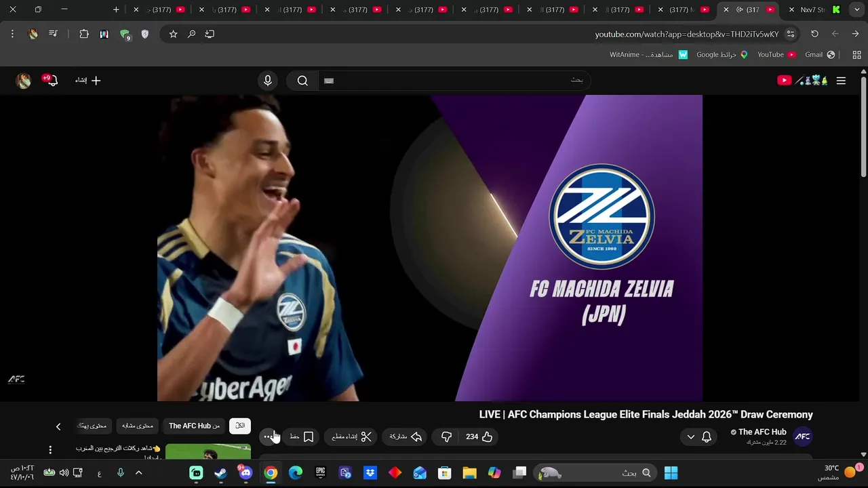Open Google Maps خرائط bookmark
The width and height of the screenshot is (868, 488).
point(722,55)
